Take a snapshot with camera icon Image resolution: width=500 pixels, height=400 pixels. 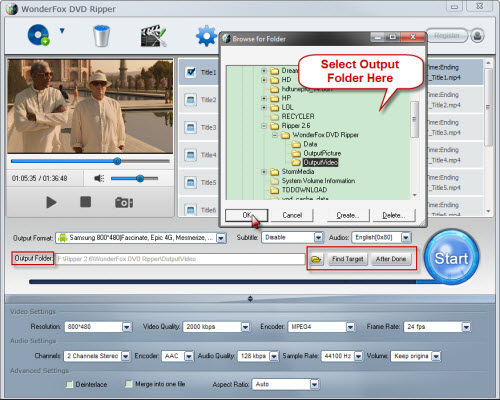click(124, 202)
